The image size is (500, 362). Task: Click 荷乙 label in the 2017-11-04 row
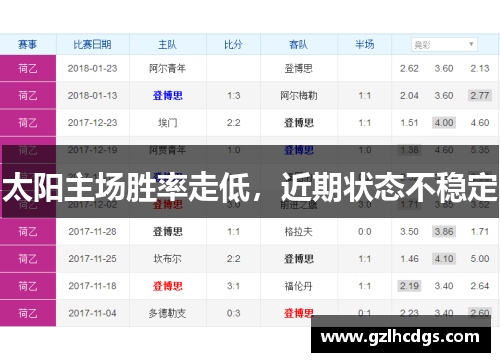28,313
